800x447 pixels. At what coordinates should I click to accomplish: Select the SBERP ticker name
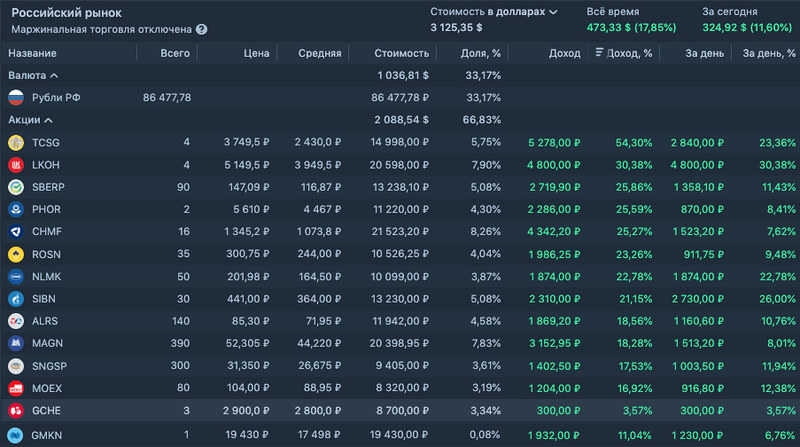pyautogui.click(x=48, y=187)
